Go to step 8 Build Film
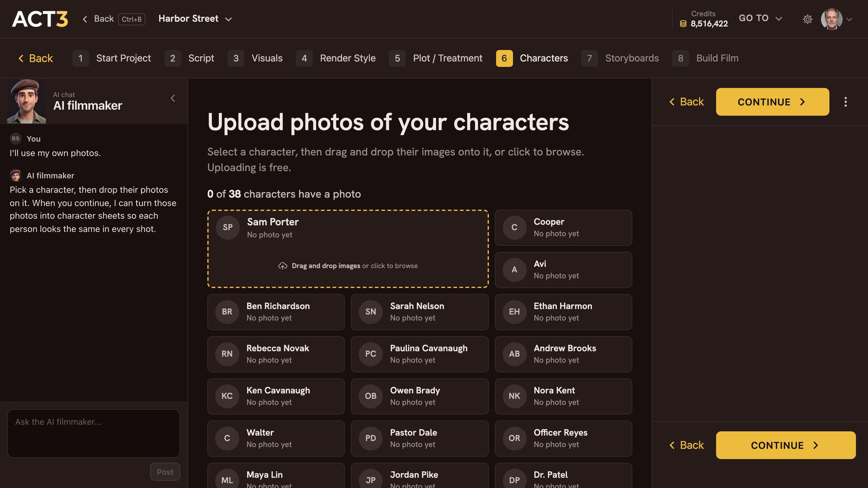Viewport: 868px width, 488px height. click(x=705, y=58)
